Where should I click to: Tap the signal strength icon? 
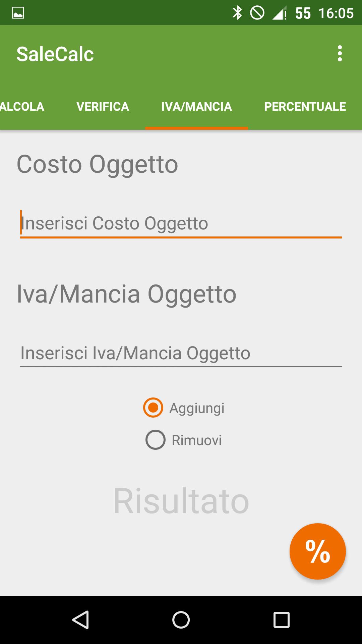(x=279, y=13)
